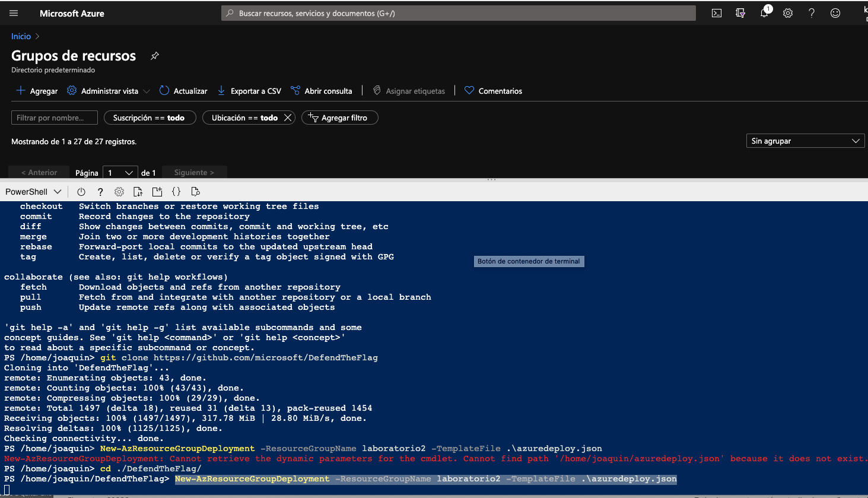
Task: Restart Cloud Shell with power icon
Action: tap(81, 192)
